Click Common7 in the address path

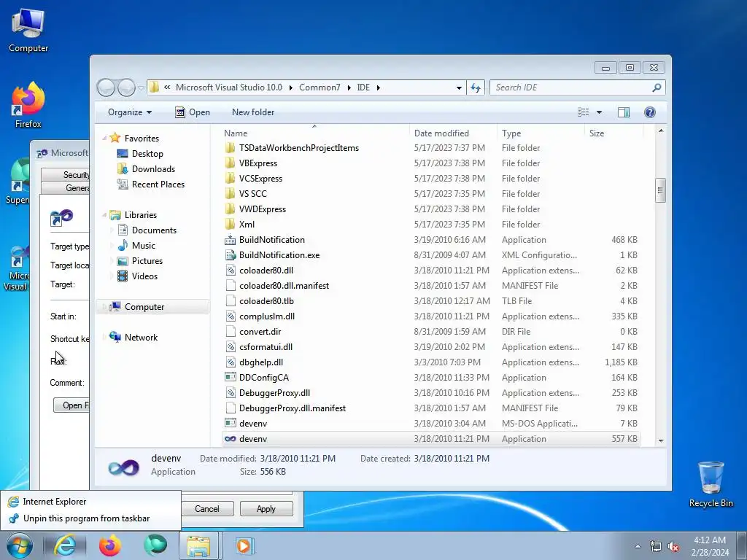(x=320, y=87)
